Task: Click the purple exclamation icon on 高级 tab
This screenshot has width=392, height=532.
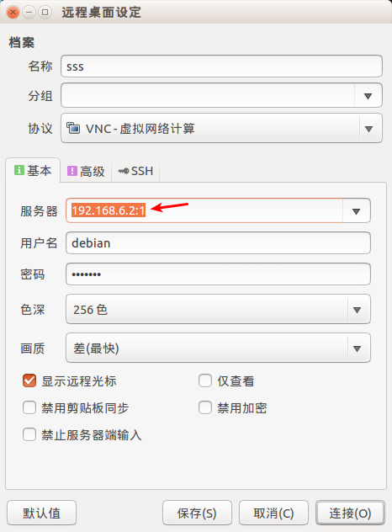Action: click(72, 171)
